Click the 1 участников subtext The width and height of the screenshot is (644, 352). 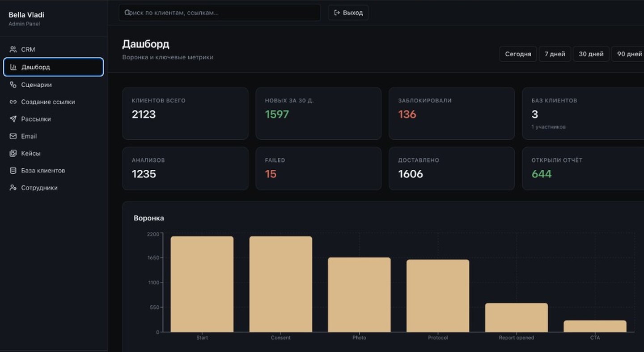(x=548, y=127)
